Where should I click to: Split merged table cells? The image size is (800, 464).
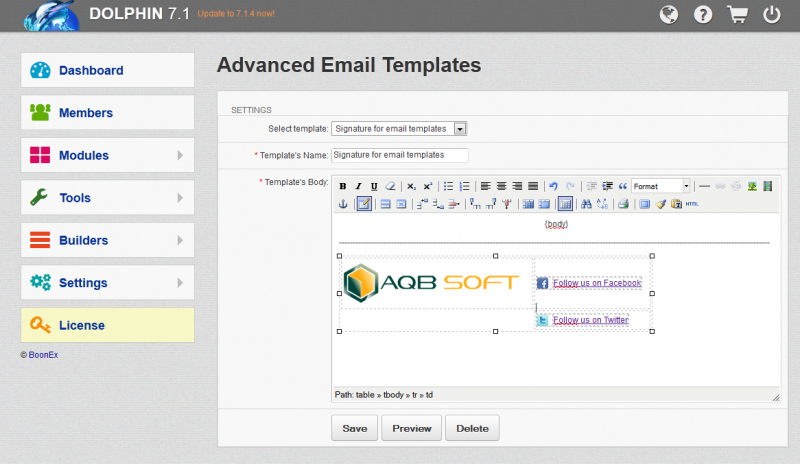click(x=528, y=204)
